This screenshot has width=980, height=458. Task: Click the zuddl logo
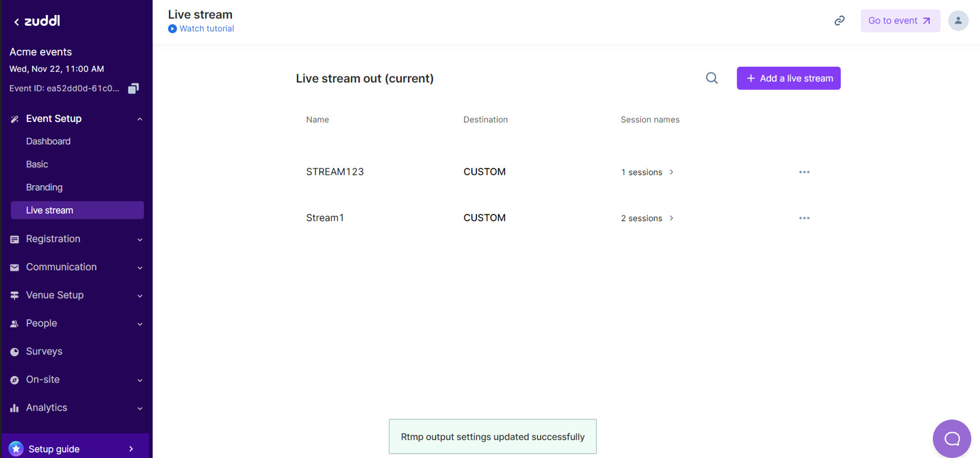(x=42, y=21)
